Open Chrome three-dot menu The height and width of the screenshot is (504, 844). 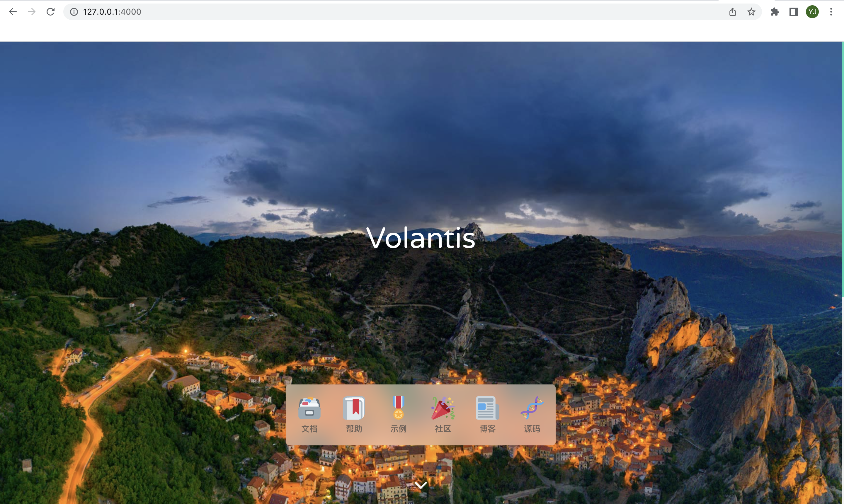tap(831, 12)
